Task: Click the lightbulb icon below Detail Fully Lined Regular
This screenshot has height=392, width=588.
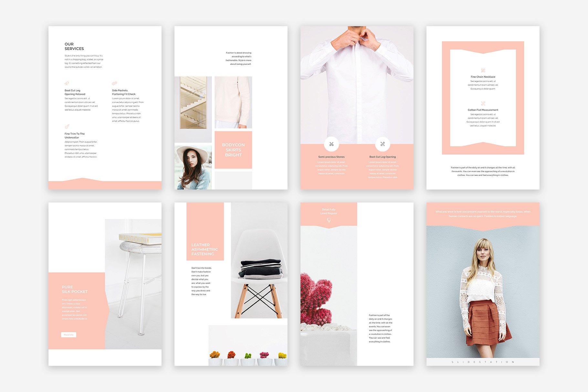Action: click(329, 220)
